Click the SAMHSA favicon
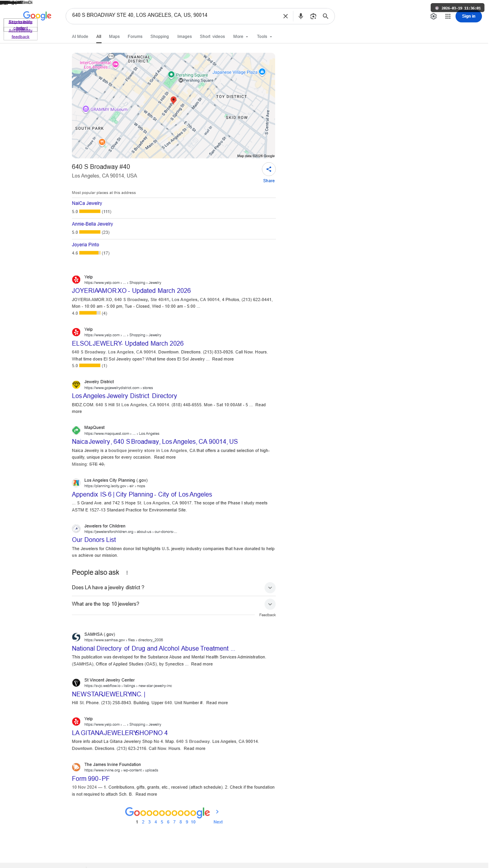The height and width of the screenshot is (868, 494). coord(76,637)
